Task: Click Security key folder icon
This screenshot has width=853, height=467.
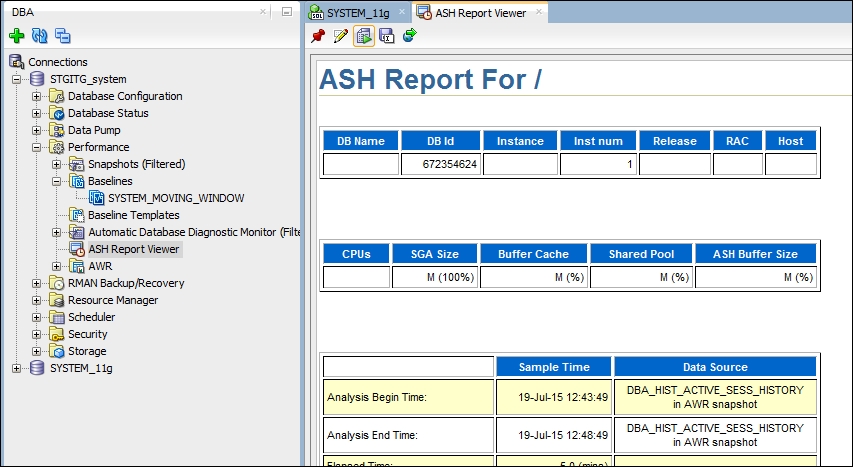Action: (57, 334)
